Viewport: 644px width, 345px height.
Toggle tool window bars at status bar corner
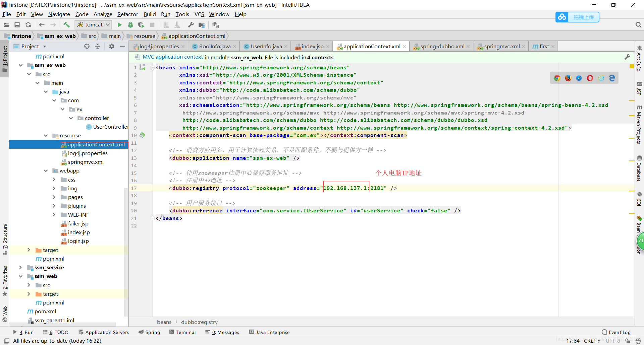coord(6,341)
